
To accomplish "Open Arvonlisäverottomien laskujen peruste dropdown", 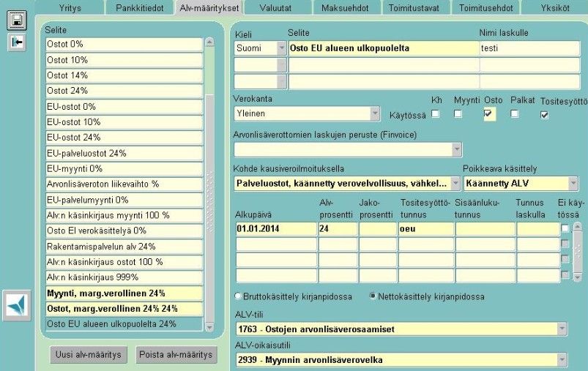I will (x=457, y=149).
